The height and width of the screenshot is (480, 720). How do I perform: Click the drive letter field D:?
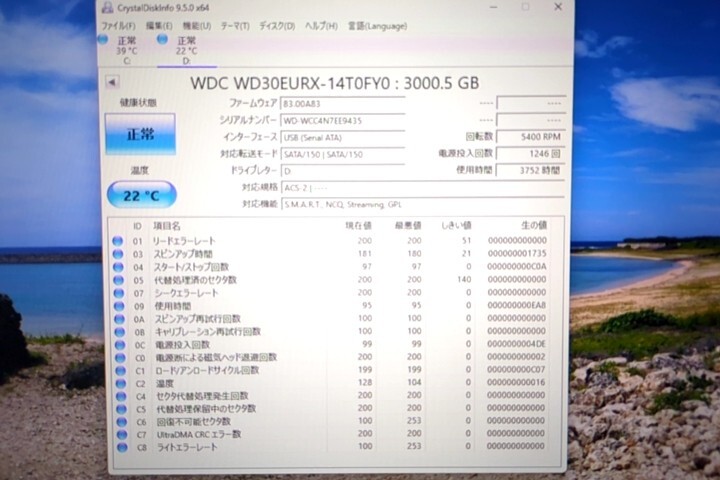pos(343,171)
